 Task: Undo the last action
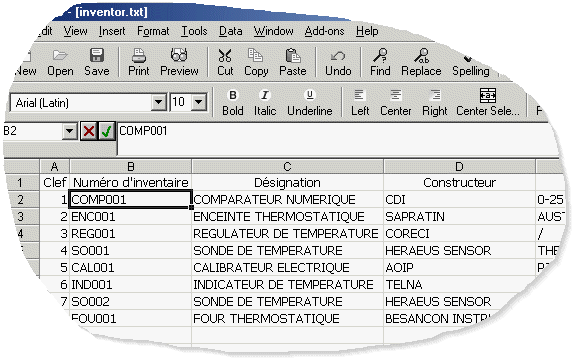pos(338,62)
